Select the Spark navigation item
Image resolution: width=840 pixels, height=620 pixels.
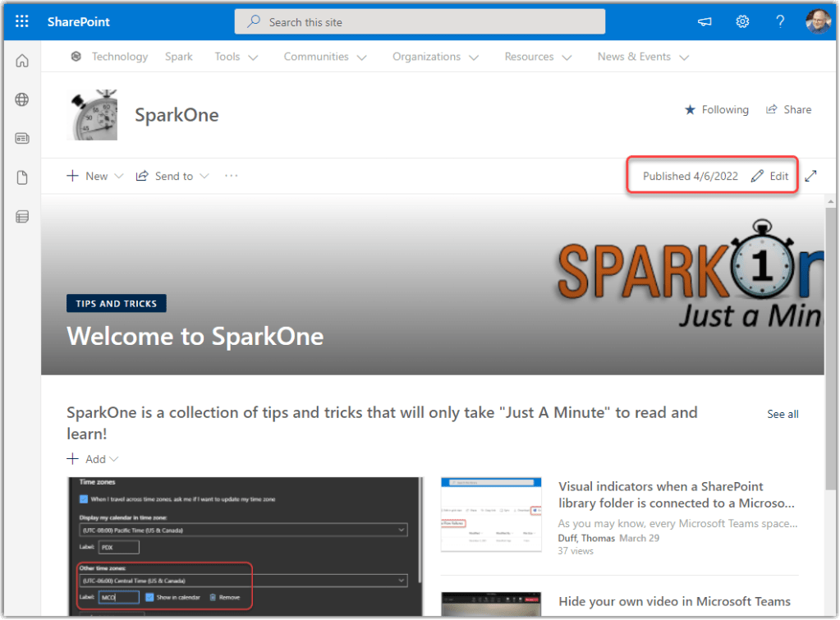tap(178, 57)
